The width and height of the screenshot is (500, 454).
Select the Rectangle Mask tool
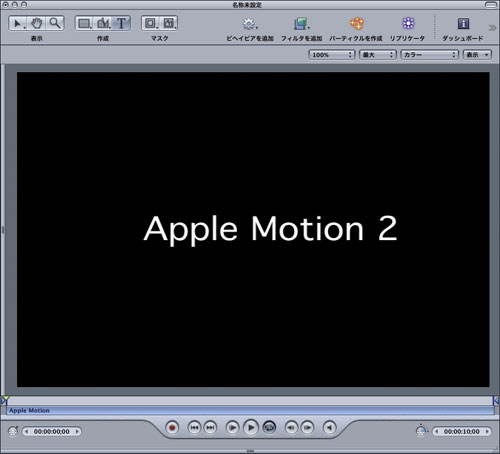click(151, 23)
